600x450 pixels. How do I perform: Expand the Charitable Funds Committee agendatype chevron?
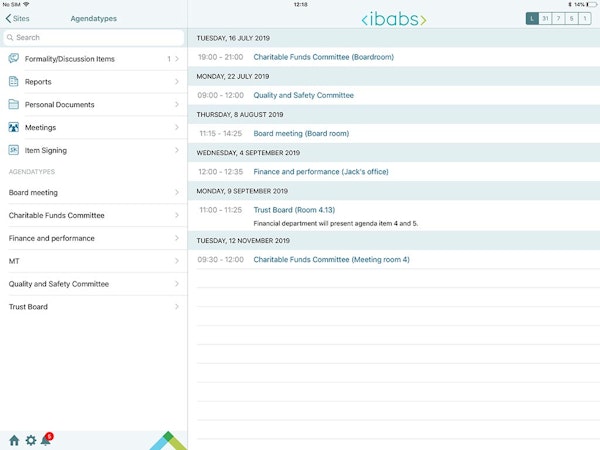point(177,215)
